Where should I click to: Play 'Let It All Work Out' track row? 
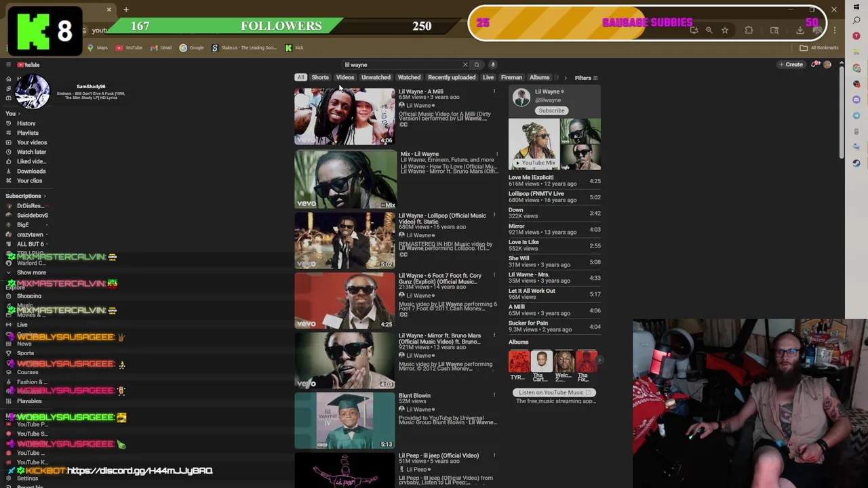click(555, 294)
